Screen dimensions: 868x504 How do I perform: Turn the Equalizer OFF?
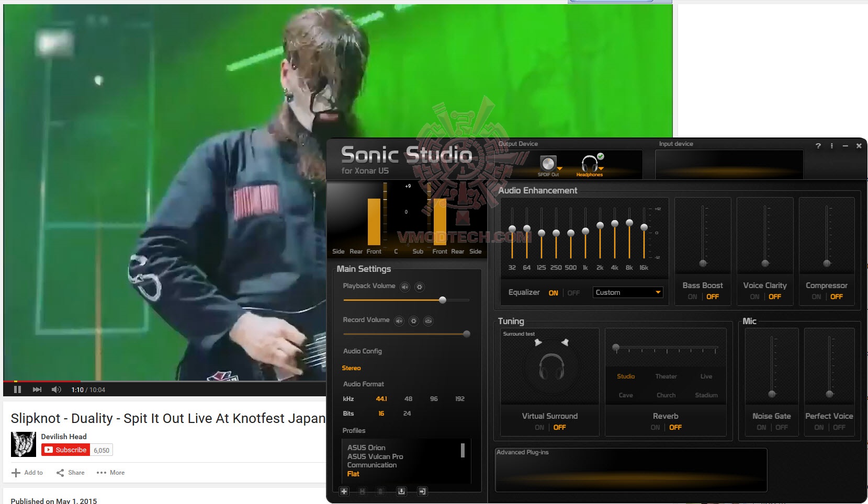[573, 293]
